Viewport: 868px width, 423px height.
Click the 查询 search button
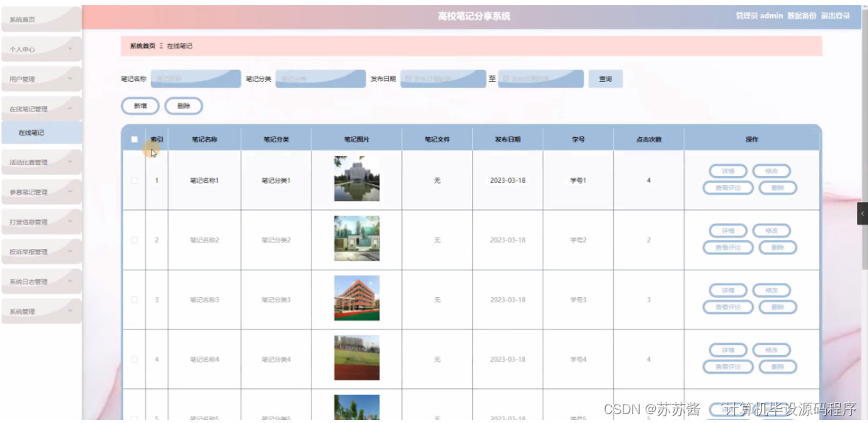point(605,79)
